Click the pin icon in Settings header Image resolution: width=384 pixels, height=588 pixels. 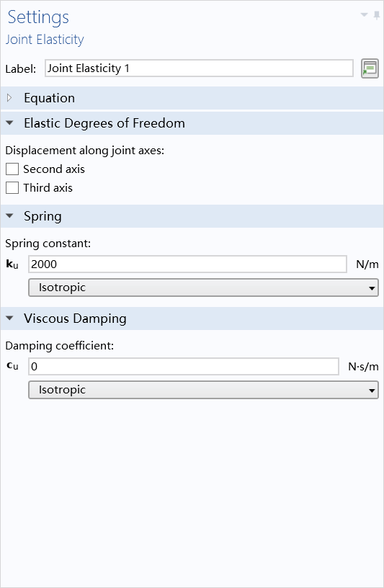[377, 15]
